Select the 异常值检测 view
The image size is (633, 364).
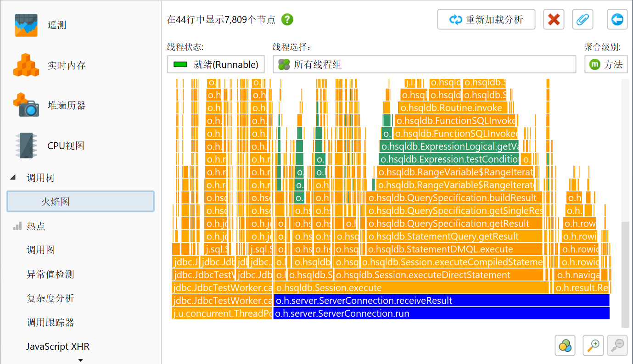[50, 274]
